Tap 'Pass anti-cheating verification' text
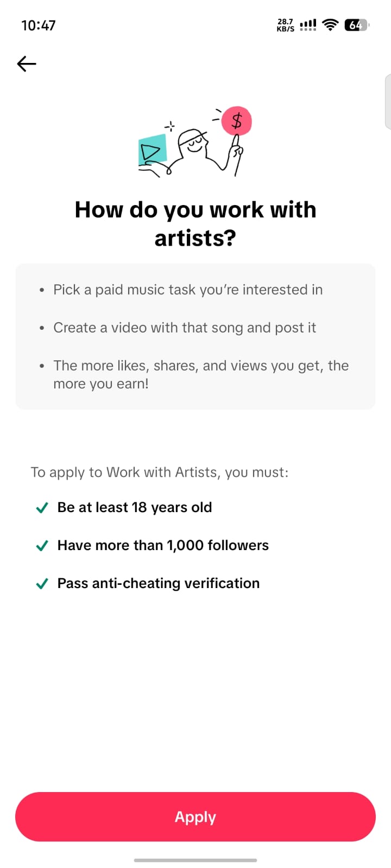 click(x=159, y=583)
